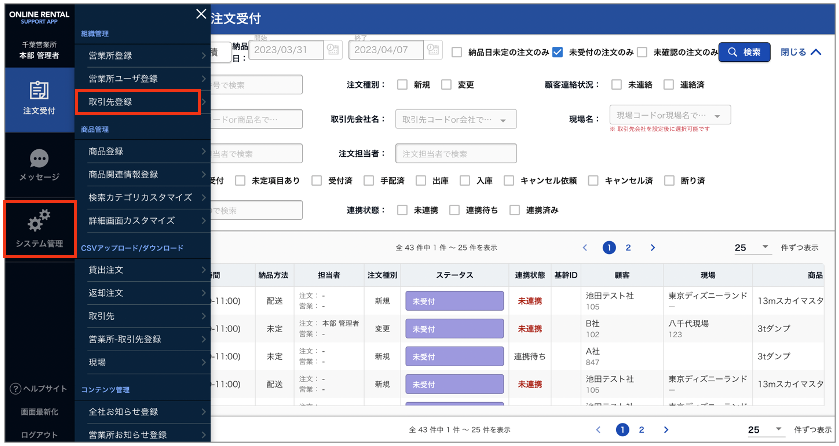839x446 pixels.
Task: Click the blue 検索 search button
Action: point(744,52)
